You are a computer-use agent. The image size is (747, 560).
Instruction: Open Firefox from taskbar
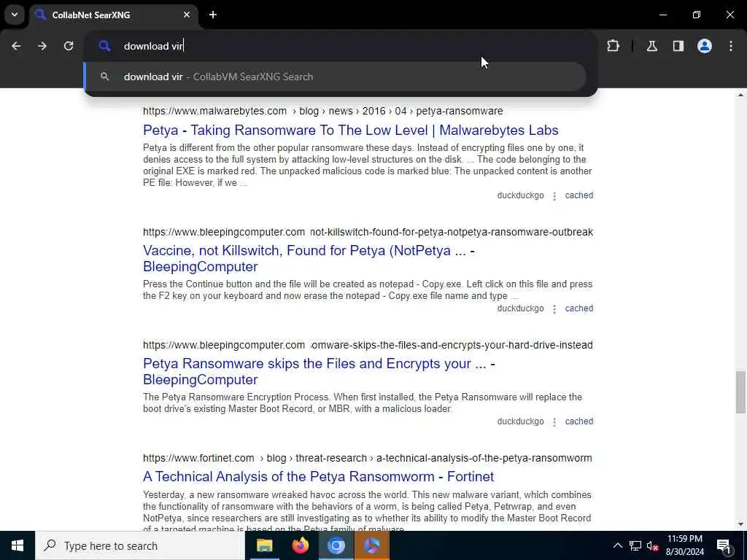pos(300,545)
